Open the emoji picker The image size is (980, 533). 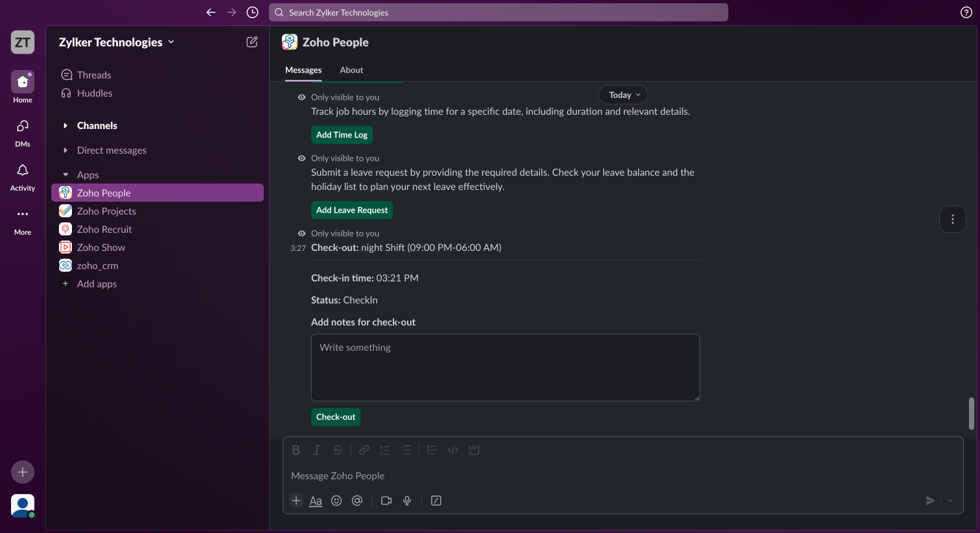336,501
